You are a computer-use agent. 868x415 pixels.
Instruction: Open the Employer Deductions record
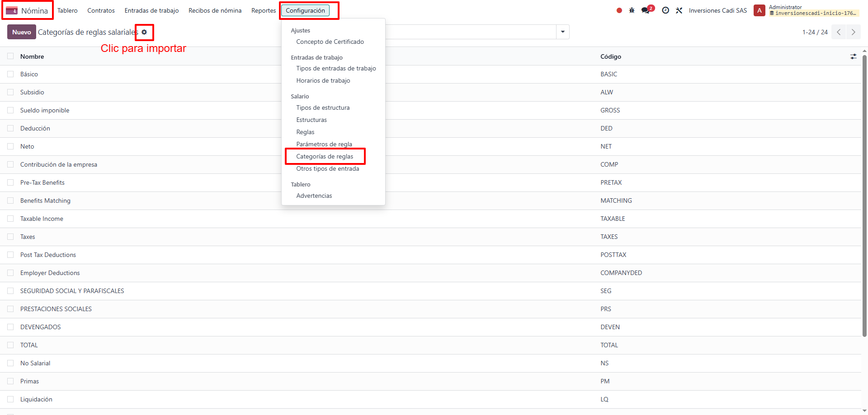(x=50, y=273)
